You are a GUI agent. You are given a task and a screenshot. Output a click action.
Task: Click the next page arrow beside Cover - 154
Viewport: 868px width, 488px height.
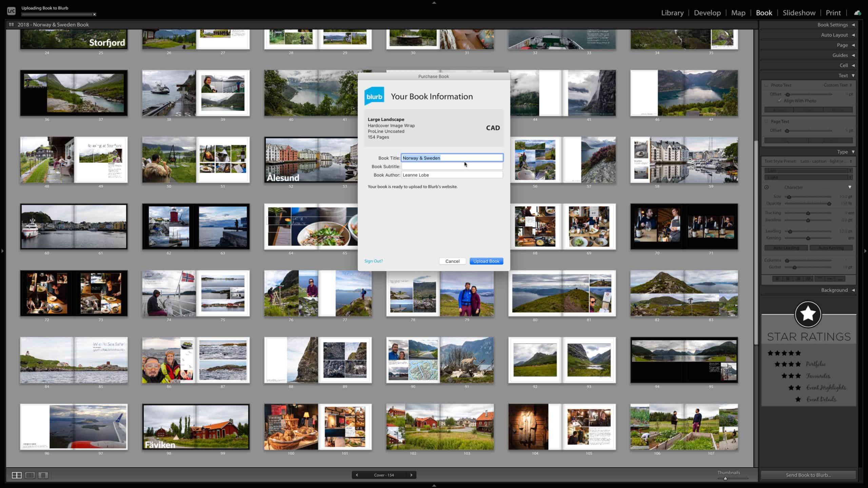pos(412,475)
